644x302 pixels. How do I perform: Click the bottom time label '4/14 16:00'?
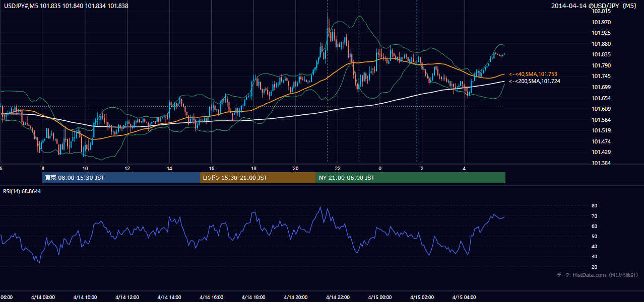click(212, 297)
